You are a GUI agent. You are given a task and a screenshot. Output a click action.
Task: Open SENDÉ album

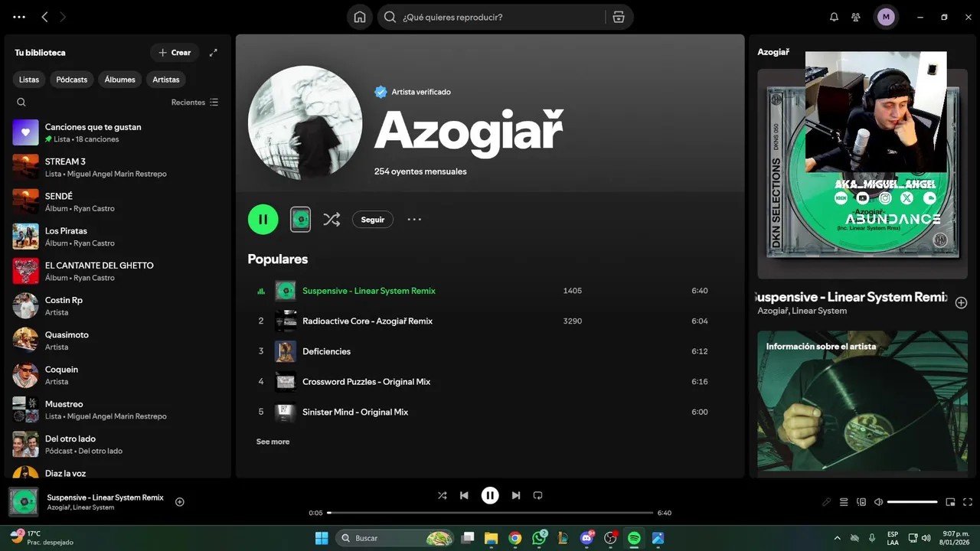pyautogui.click(x=117, y=202)
